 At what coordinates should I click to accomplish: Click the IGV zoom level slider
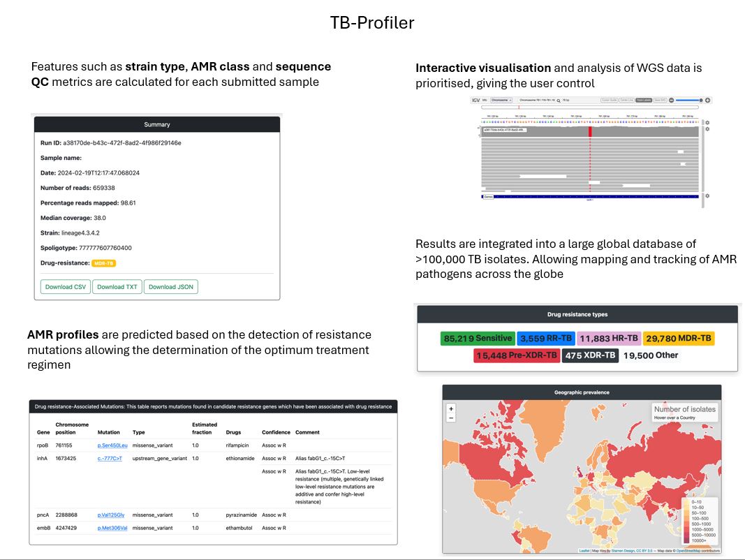point(688,101)
